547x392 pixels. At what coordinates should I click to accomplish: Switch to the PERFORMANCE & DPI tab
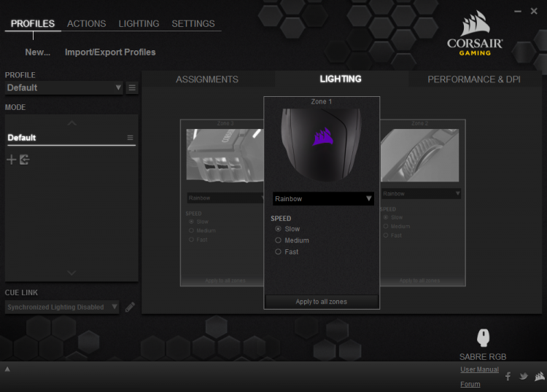474,79
